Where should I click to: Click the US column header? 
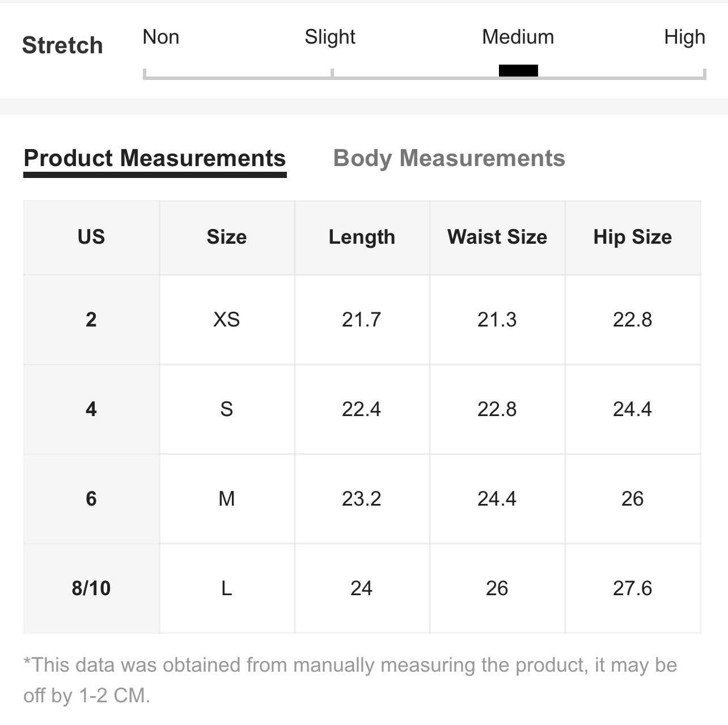91,237
